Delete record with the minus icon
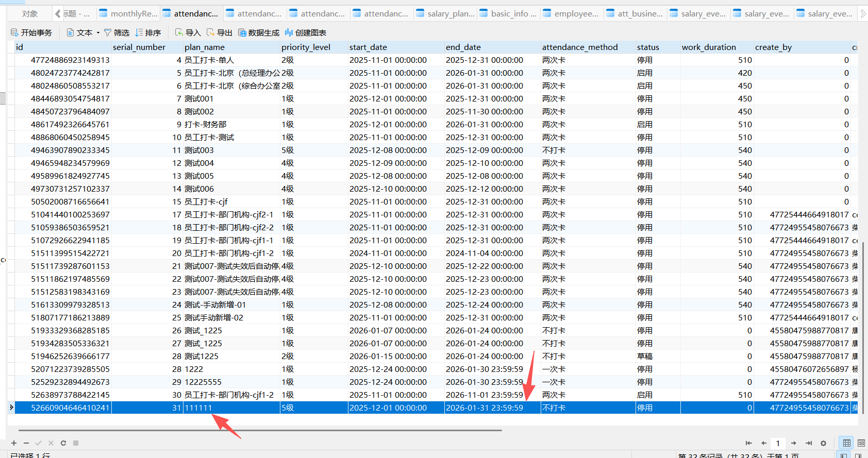The height and width of the screenshot is (458, 868). pos(26,443)
